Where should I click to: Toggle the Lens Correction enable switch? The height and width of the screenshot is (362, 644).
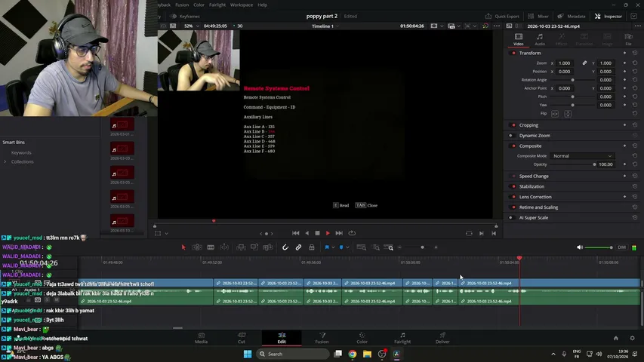point(513,197)
